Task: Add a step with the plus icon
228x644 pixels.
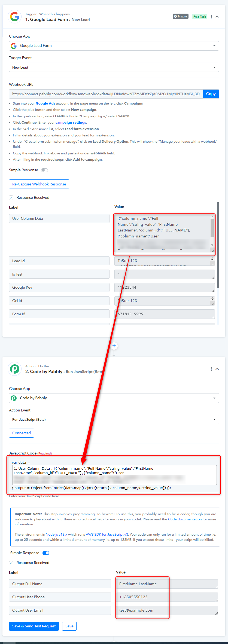Action: [x=114, y=346]
